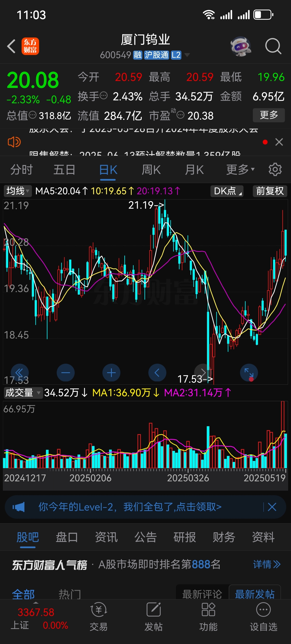Sort by 最新发帖

(x=255, y=594)
